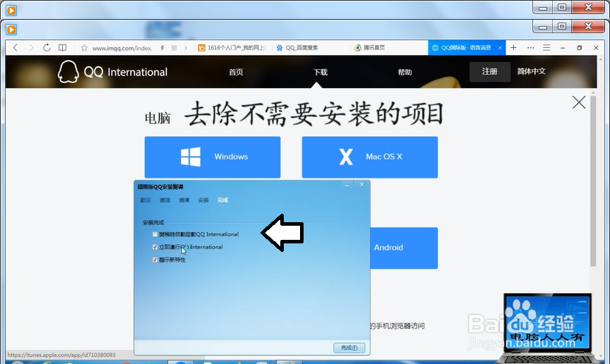This screenshot has height=364, width=610.
Task: Bookmark the page with the star icon
Action: [84, 48]
